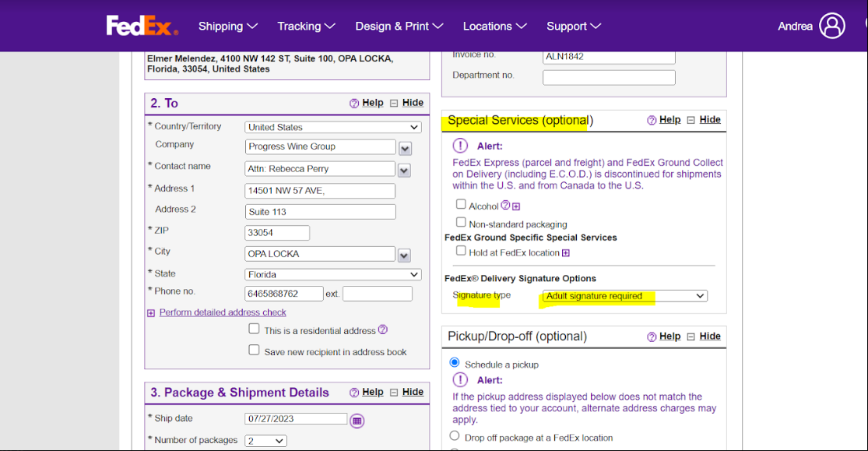Open City field dropdown arrow
The width and height of the screenshot is (868, 451).
click(x=404, y=255)
